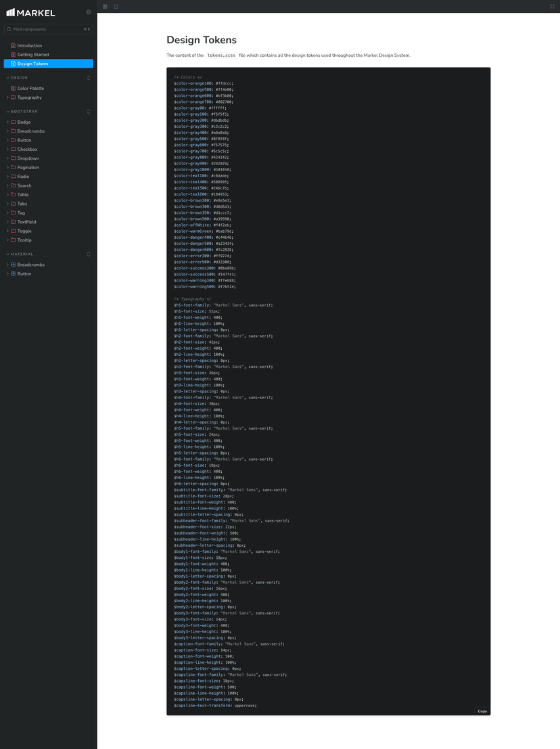
Task: Click the Color Palette document icon
Action: tap(14, 89)
